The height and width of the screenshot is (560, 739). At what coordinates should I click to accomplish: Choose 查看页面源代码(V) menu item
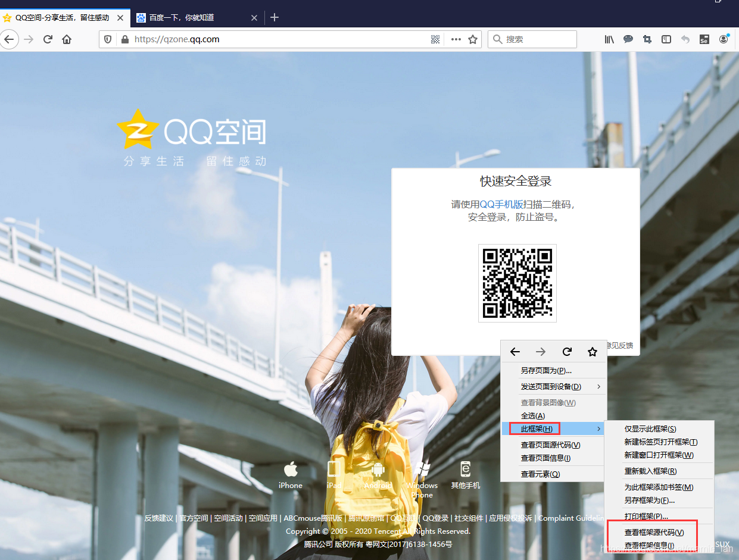pos(554,445)
